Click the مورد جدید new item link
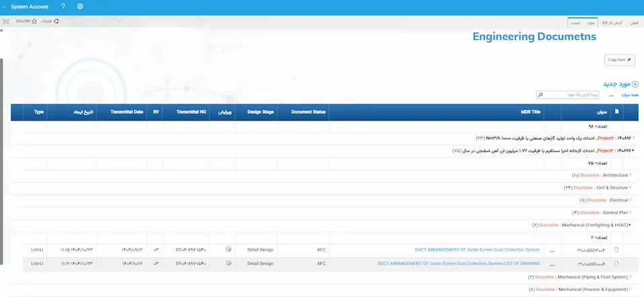 click(x=616, y=84)
